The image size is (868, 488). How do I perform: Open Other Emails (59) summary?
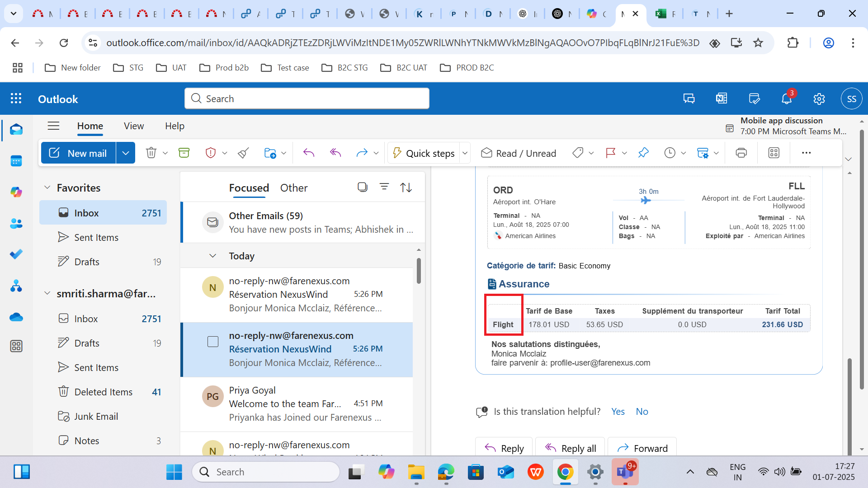coord(303,222)
